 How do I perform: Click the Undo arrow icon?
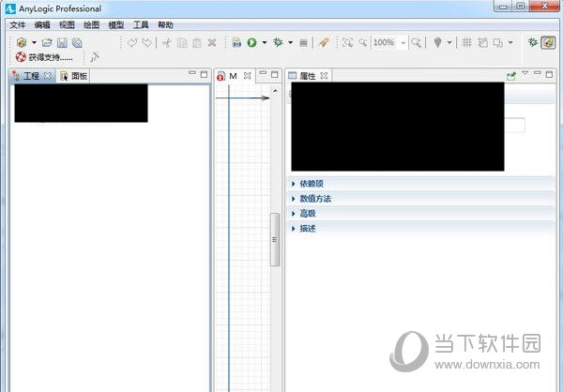[x=132, y=43]
